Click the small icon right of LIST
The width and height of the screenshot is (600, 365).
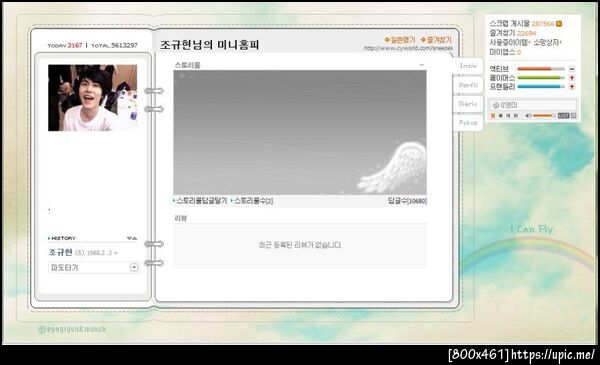pyautogui.click(x=574, y=115)
